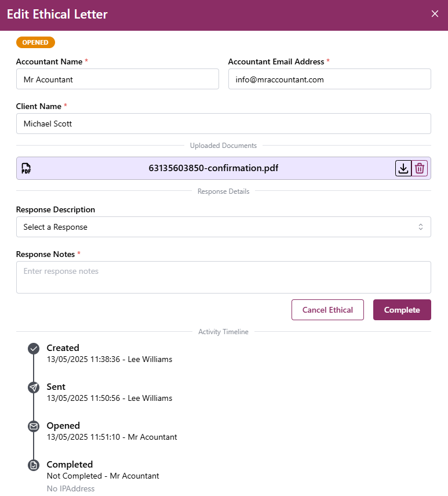Click into the Client Name field
This screenshot has width=448, height=496.
223,124
